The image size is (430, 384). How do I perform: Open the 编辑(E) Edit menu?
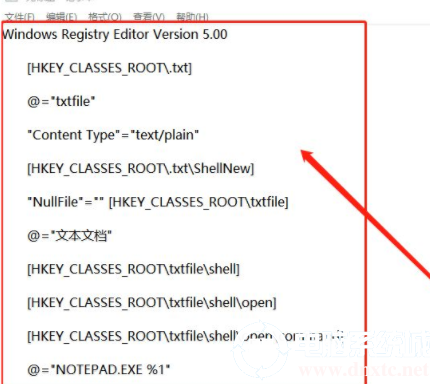(62, 17)
